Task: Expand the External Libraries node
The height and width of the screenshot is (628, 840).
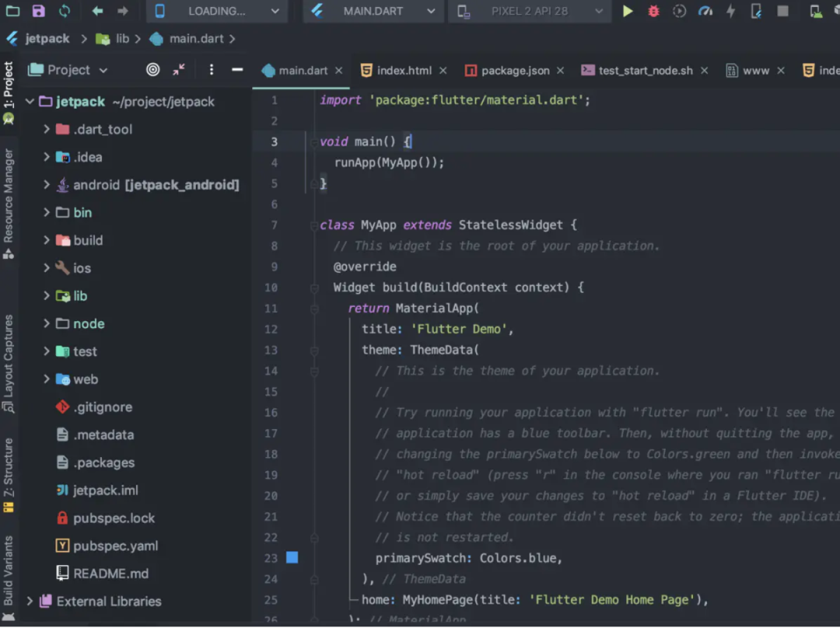Action: (30, 602)
